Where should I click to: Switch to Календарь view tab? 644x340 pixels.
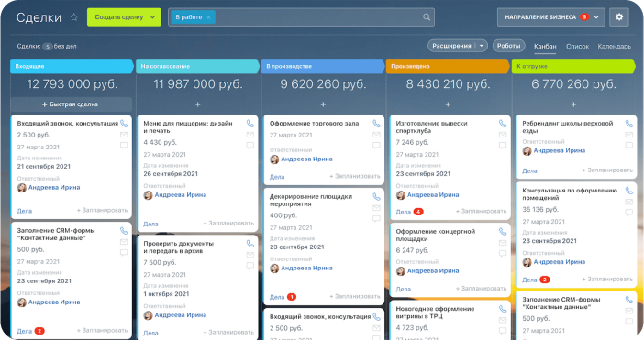[615, 47]
